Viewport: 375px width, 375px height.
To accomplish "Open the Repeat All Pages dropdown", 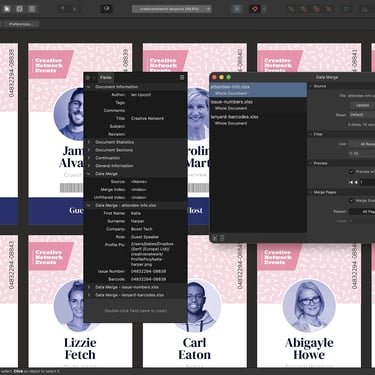I will click(362, 211).
